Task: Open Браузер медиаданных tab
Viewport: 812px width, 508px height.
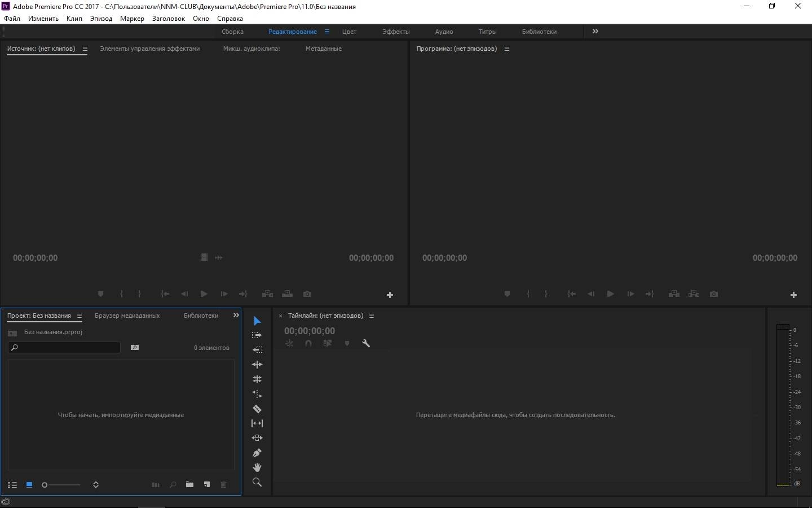Action: 127,316
